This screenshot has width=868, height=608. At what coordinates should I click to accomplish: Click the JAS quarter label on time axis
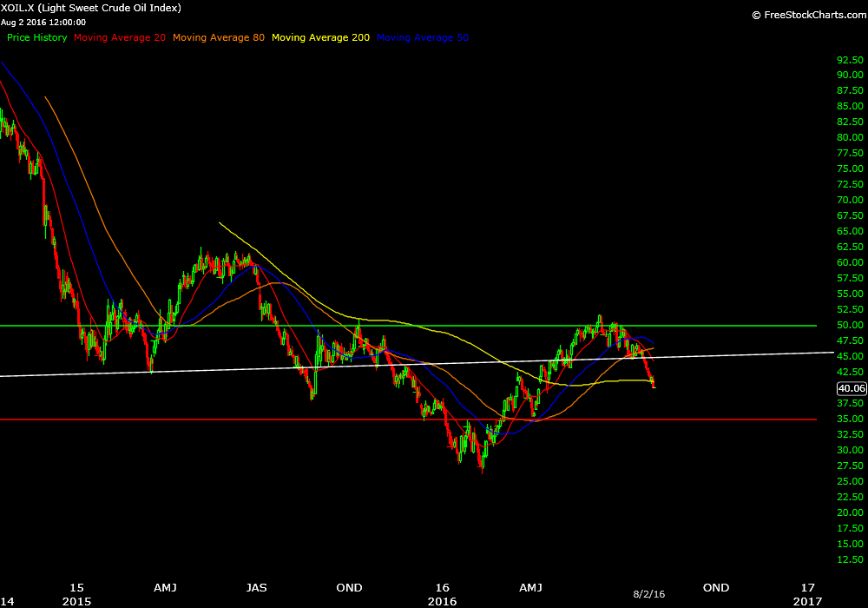(x=256, y=588)
